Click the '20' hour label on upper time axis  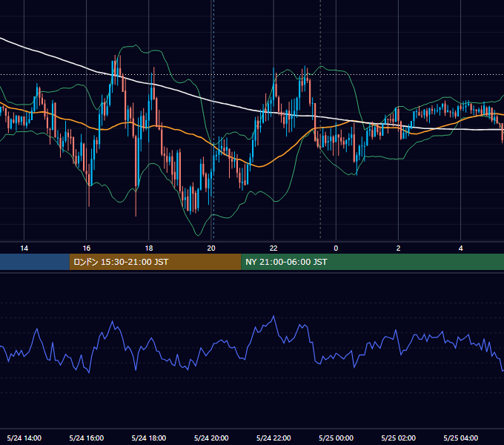point(211,248)
